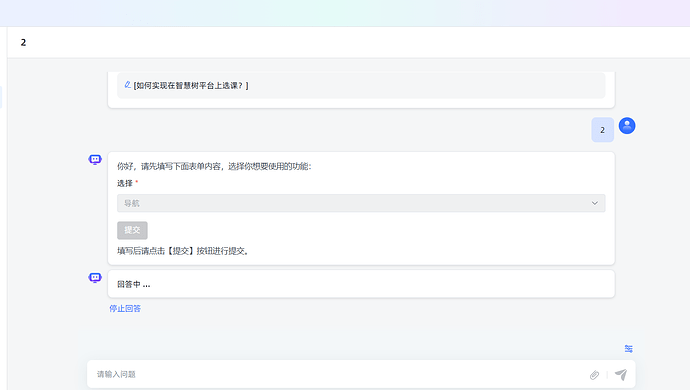Click the paper plane send icon
690x390 pixels.
click(621, 374)
